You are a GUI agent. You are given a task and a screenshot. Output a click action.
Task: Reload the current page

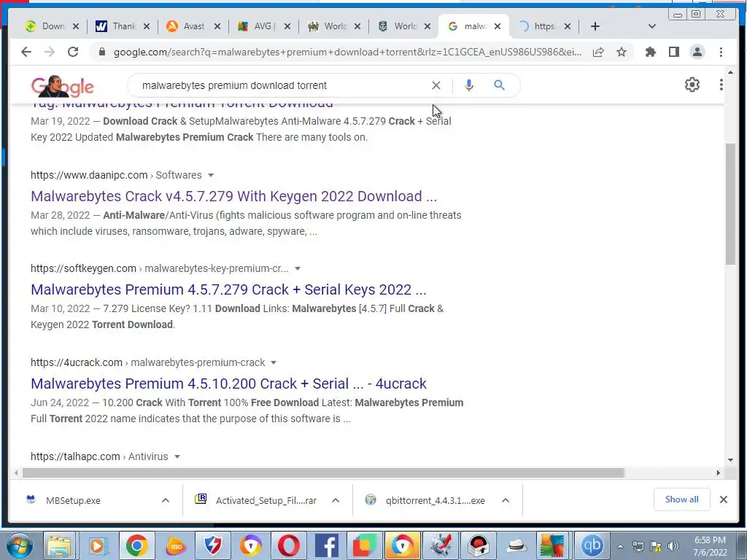pyautogui.click(x=73, y=52)
